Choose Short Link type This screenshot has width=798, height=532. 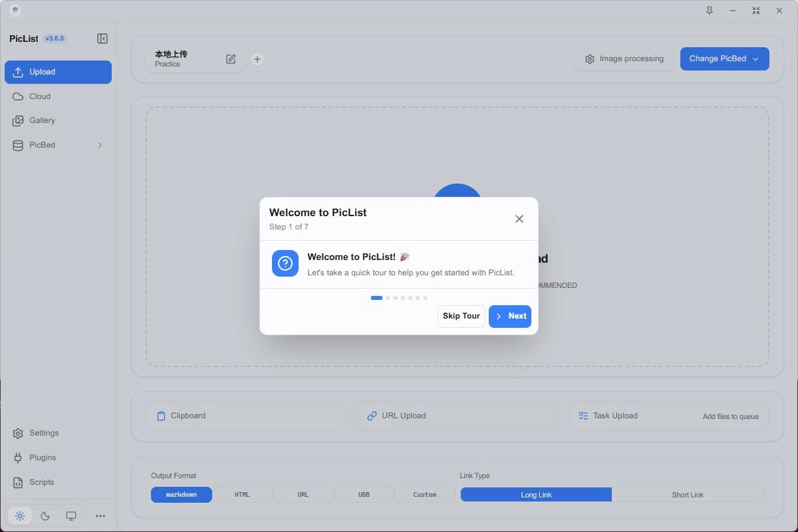688,495
